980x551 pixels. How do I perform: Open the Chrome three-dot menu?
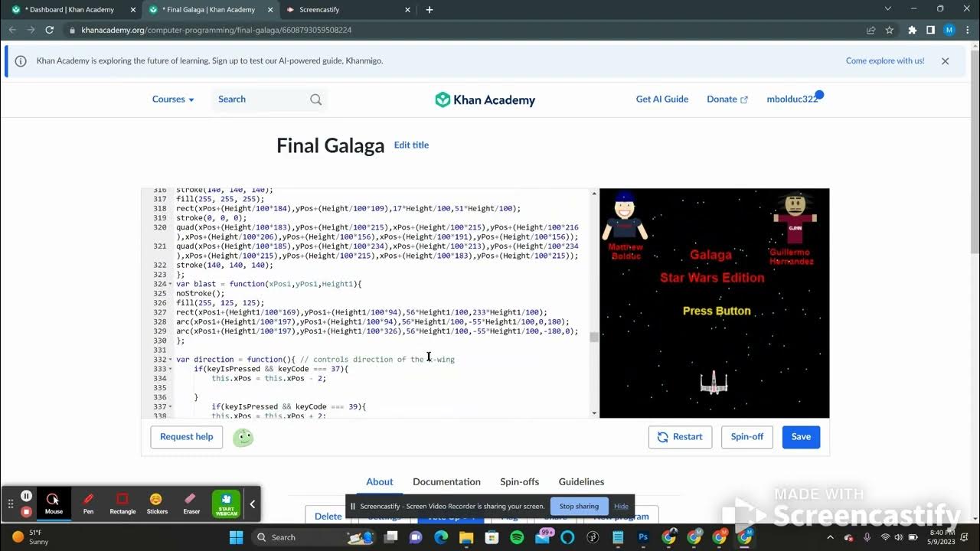point(968,30)
